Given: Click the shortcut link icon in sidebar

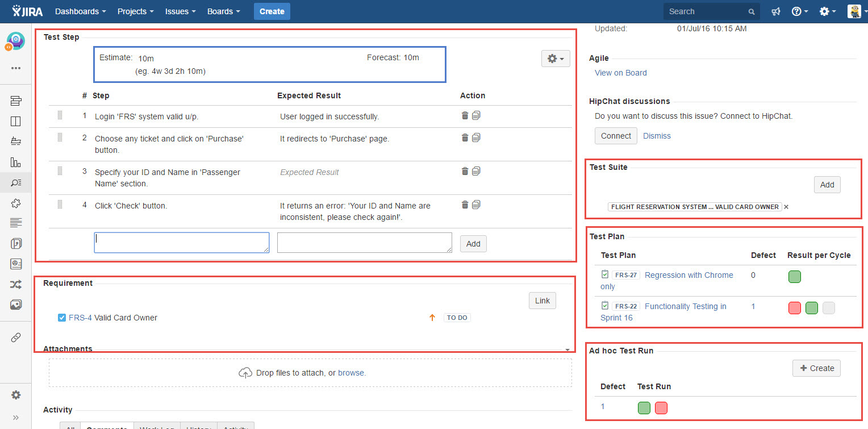Looking at the screenshot, I should point(16,338).
